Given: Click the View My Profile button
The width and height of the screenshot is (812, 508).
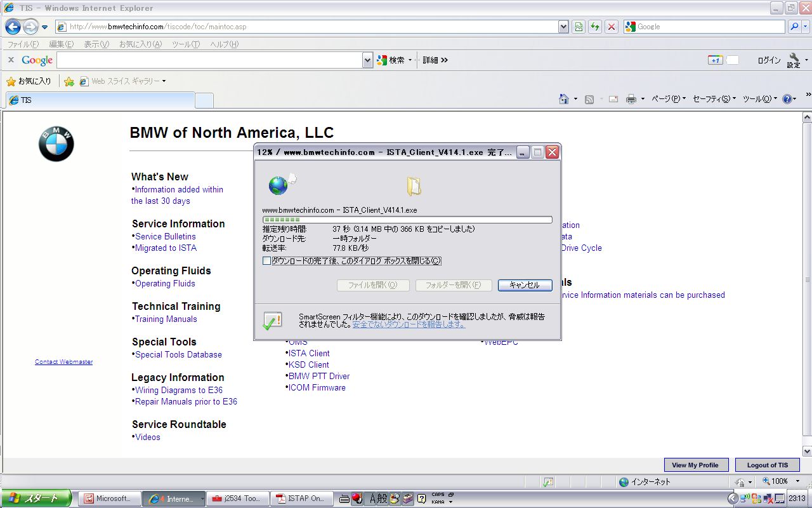Looking at the screenshot, I should 695,465.
